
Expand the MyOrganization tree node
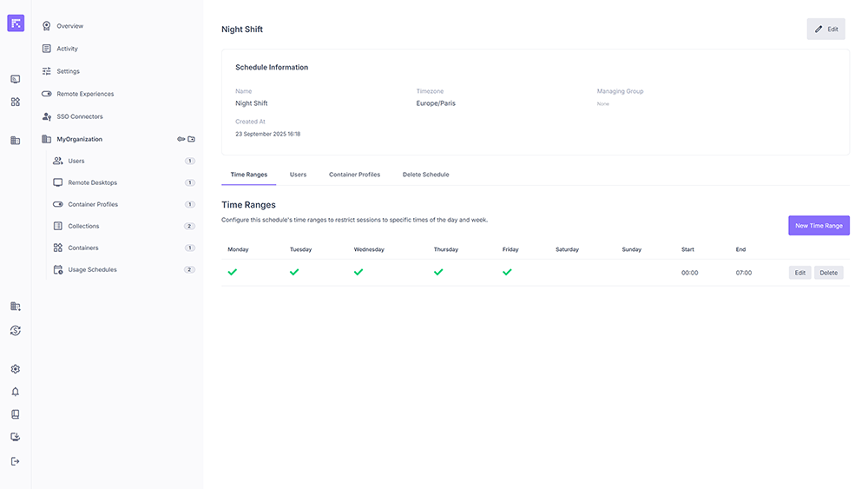(x=79, y=139)
